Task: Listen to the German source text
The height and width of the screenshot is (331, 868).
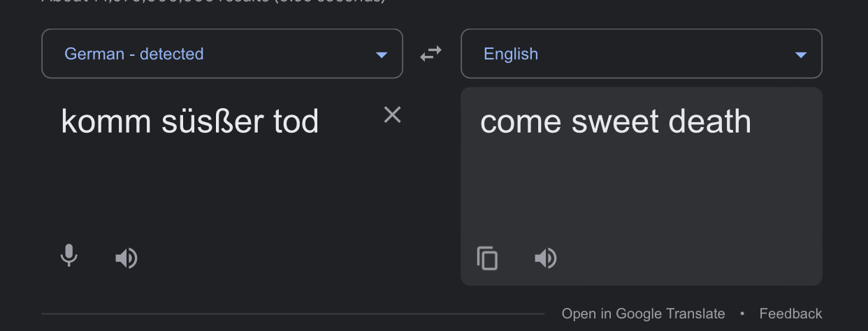Action: tap(126, 258)
